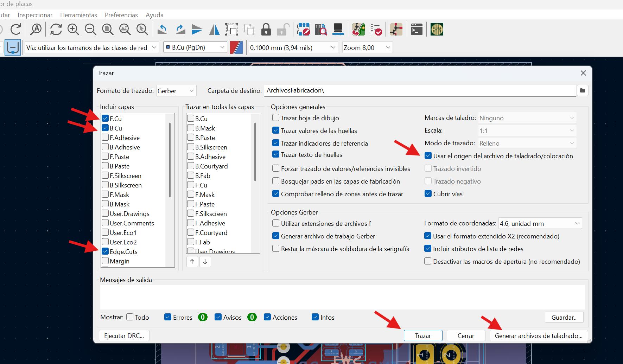The width and height of the screenshot is (623, 364).
Task: Open the Inspeccionar menu
Action: coord(35,15)
